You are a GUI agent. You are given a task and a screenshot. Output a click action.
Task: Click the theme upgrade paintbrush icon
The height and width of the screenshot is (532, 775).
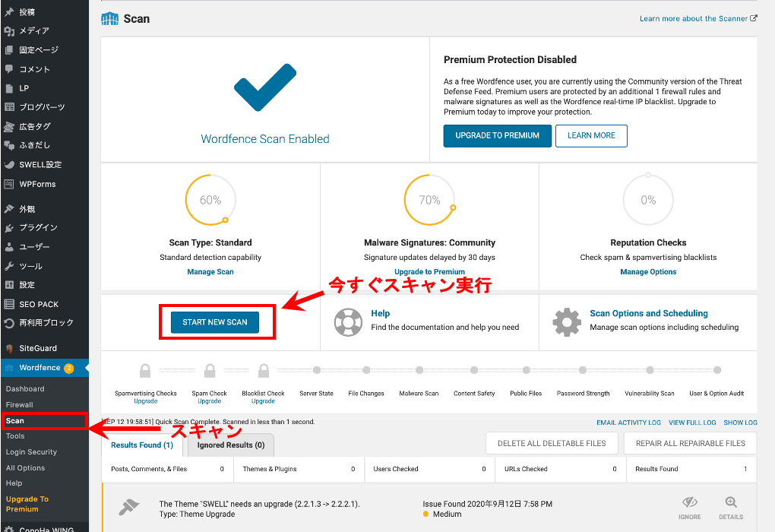(x=129, y=508)
